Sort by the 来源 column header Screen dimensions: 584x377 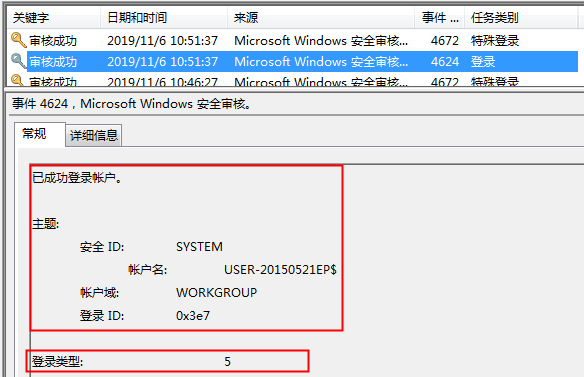coord(321,18)
